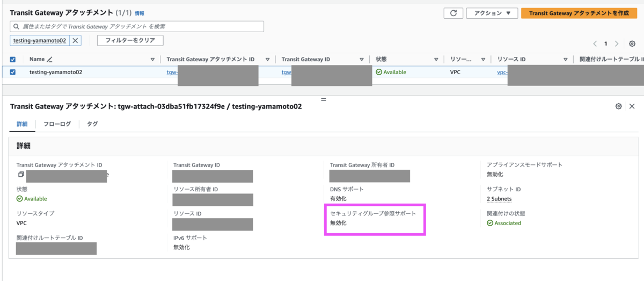Image resolution: width=644 pixels, height=281 pixels.
Task: Sort by Transit Gateway アタッチメント ID column arrow
Action: point(267,59)
